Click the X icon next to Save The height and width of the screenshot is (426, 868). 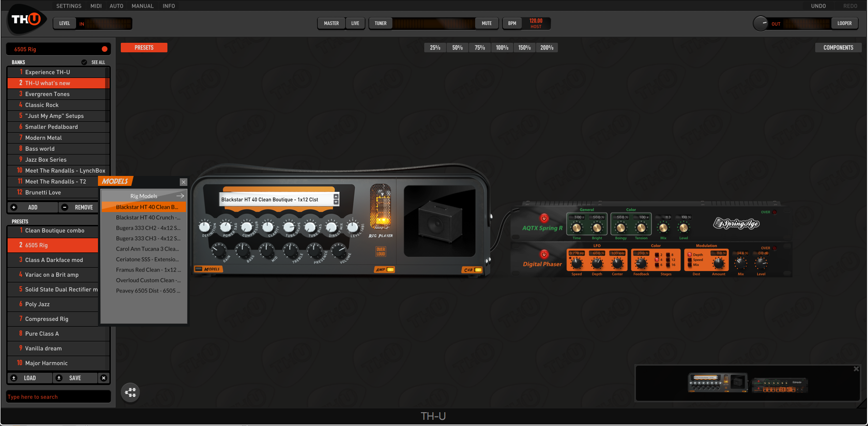[x=104, y=378]
